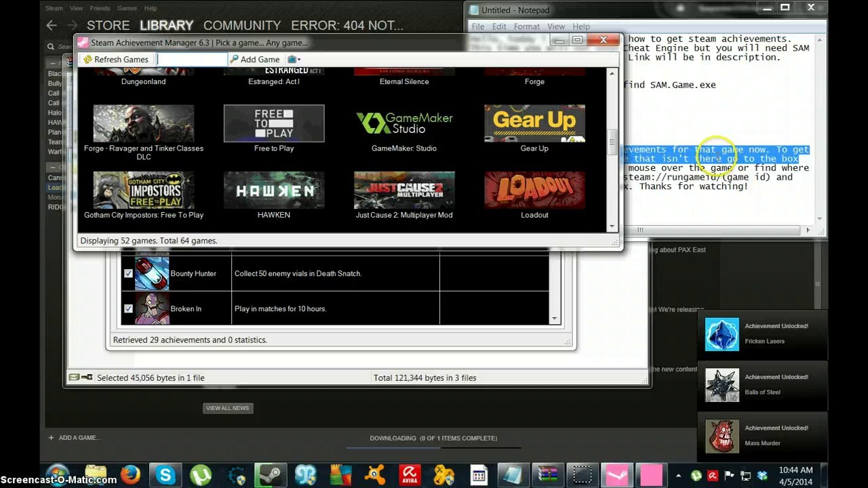Click the game ID input field
The width and height of the screenshot is (868, 488).
(192, 60)
